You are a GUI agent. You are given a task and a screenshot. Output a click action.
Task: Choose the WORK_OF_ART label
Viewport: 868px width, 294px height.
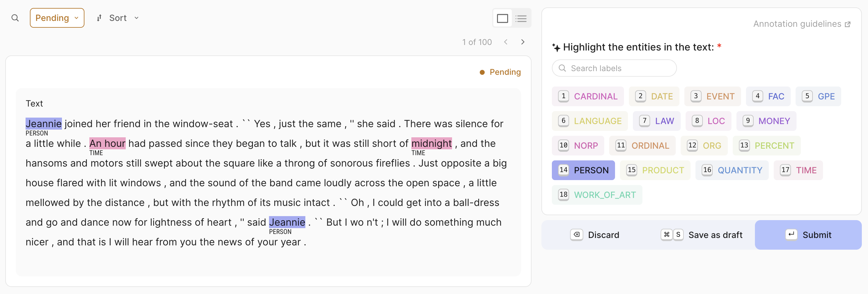(x=597, y=195)
